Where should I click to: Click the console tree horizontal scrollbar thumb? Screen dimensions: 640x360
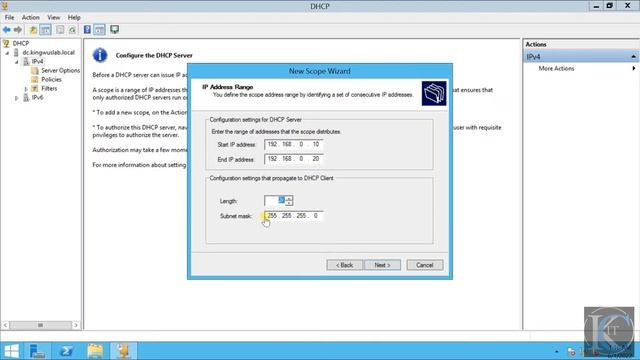pos(40,325)
